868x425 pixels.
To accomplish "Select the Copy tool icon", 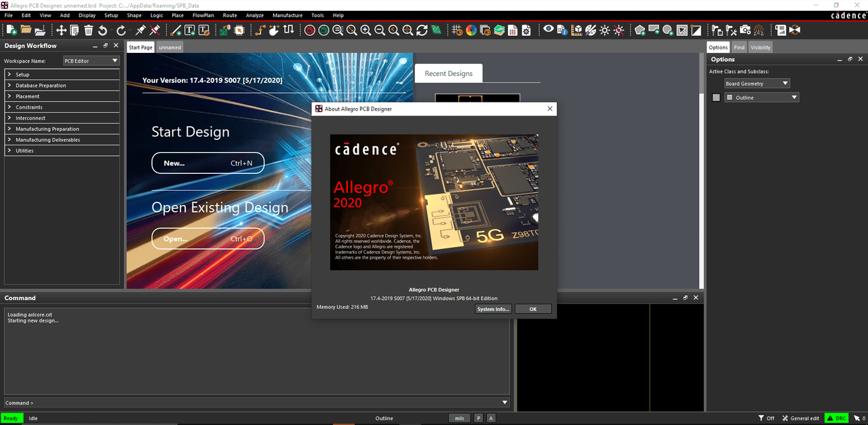I will point(75,30).
